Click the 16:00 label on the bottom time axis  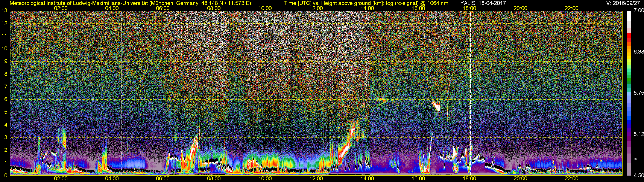(418, 179)
